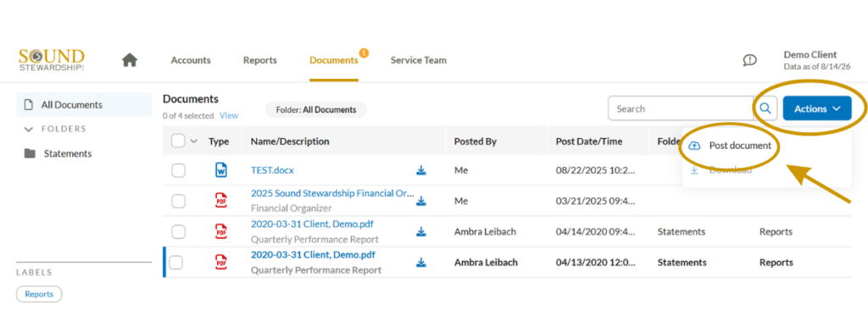Sort by Post Date/Time column header
This screenshot has height=326, width=868.
(x=589, y=141)
